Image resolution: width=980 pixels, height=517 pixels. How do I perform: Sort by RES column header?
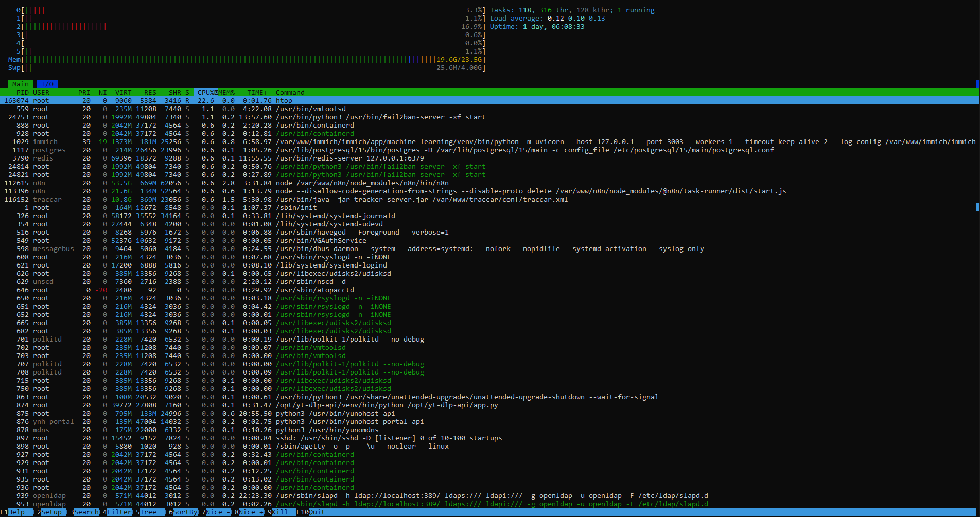point(150,93)
